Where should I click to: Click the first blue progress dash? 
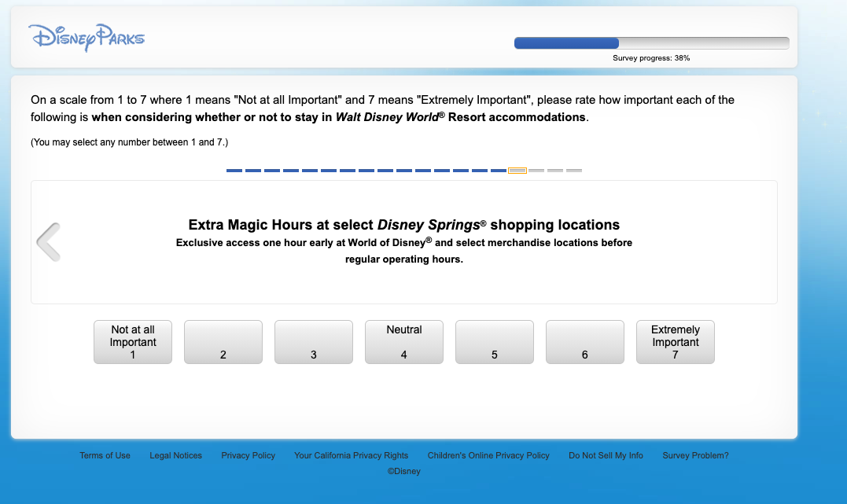tap(234, 170)
